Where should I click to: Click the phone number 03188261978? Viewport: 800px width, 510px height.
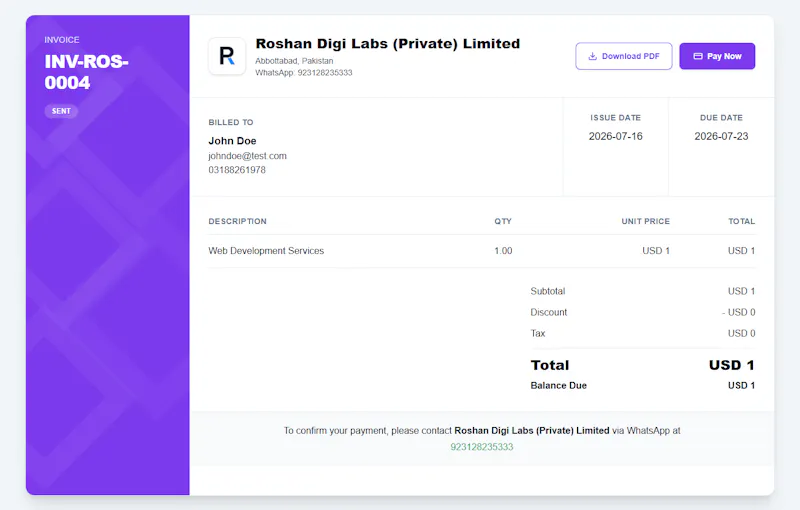[x=237, y=170]
